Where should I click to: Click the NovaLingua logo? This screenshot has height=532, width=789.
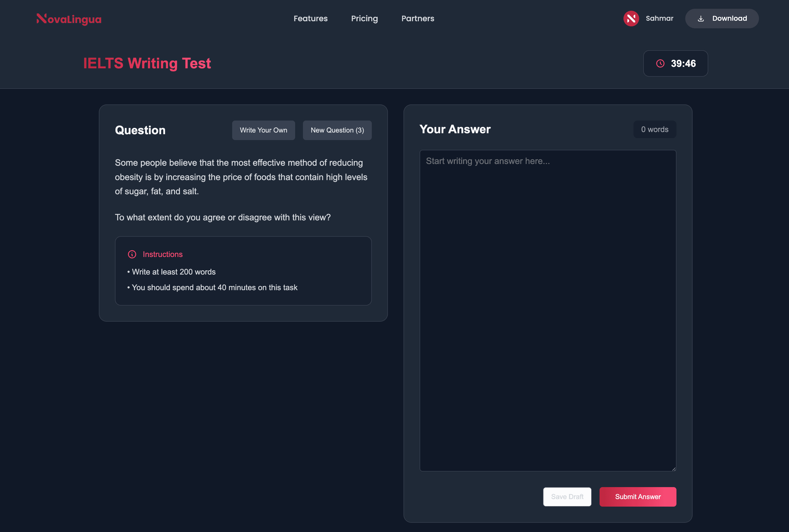pyautogui.click(x=68, y=19)
